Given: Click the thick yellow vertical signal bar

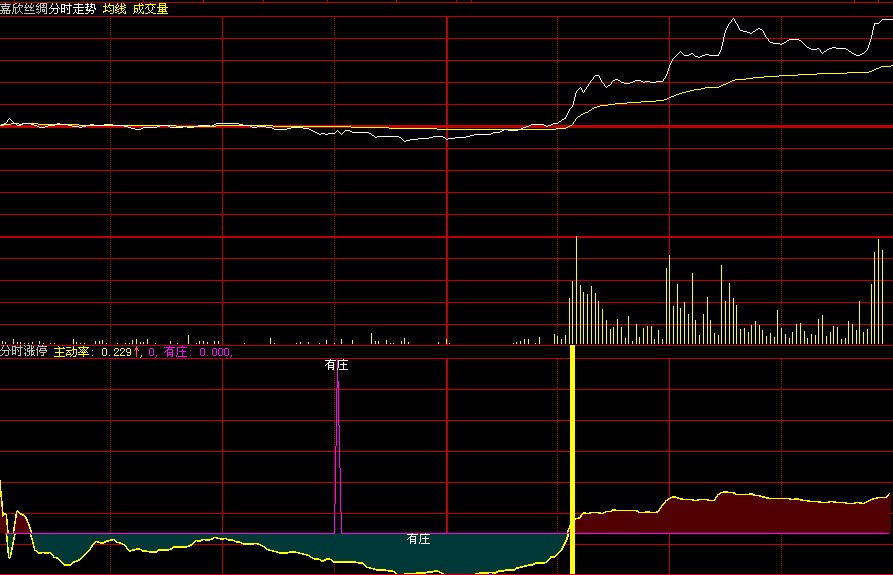Looking at the screenshot, I should [572, 459].
